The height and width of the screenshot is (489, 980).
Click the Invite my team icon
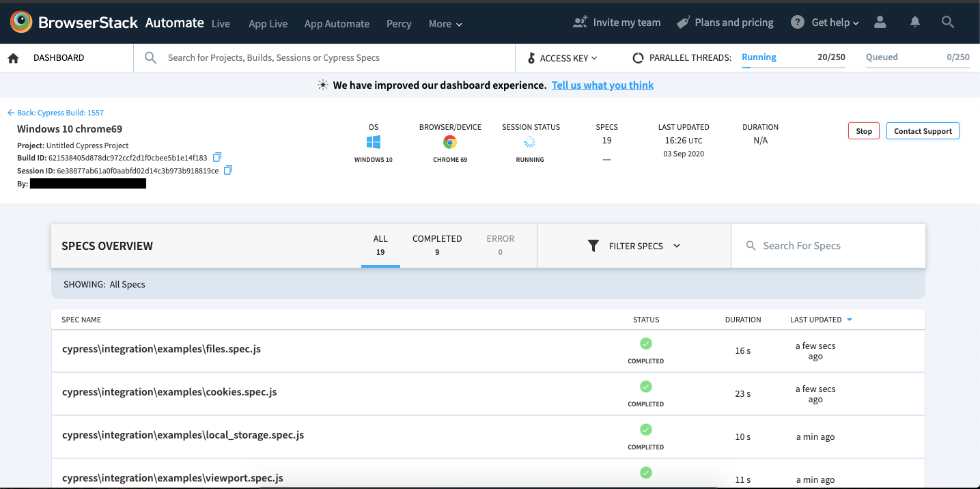pos(581,21)
